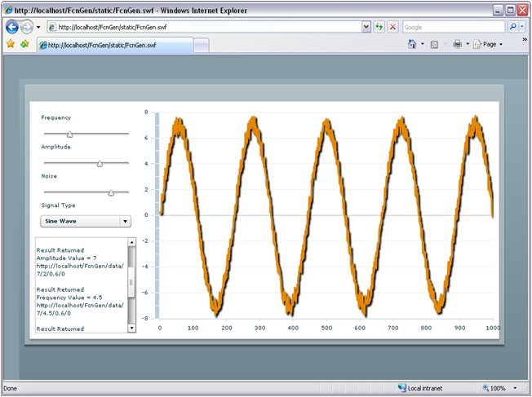Click the Google search magnifier button
The height and width of the screenshot is (397, 532).
coord(512,27)
